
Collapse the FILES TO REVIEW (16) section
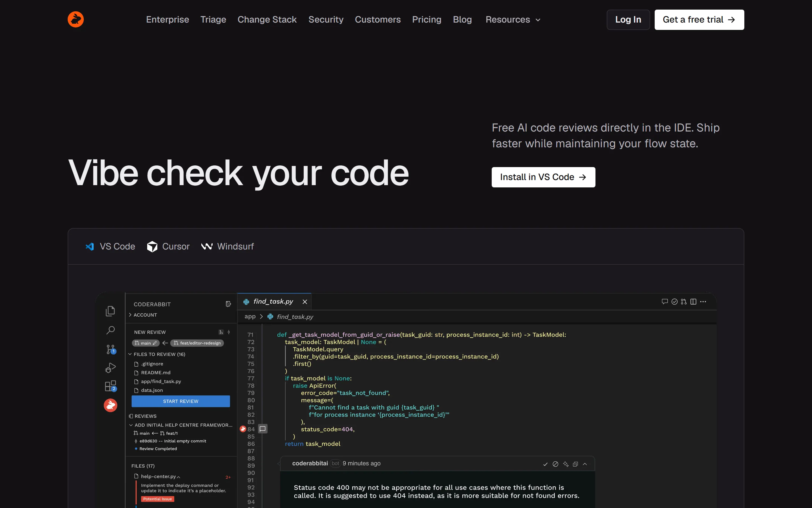point(157,354)
